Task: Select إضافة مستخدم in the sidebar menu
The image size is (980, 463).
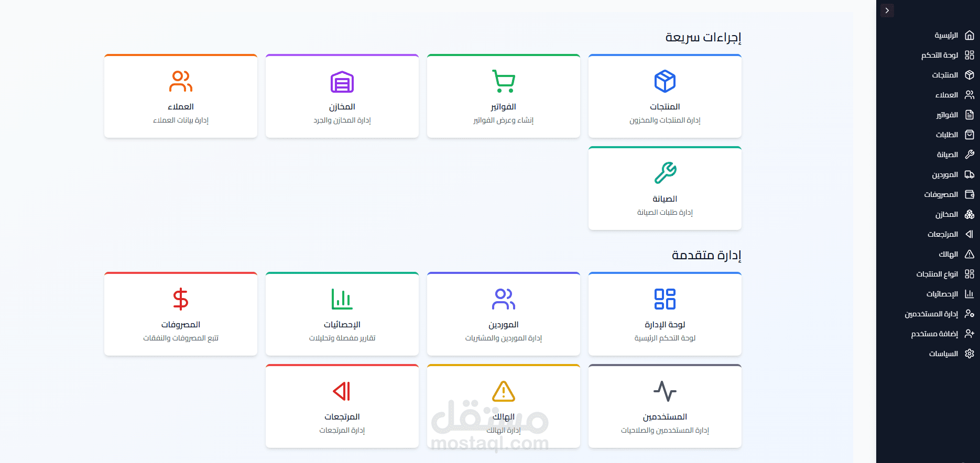Action: [x=934, y=334]
